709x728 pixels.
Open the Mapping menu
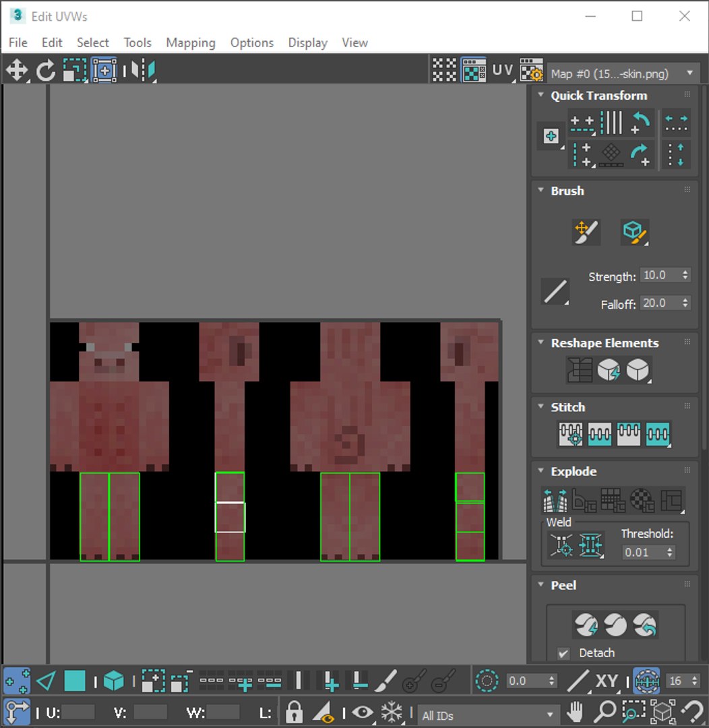(191, 42)
